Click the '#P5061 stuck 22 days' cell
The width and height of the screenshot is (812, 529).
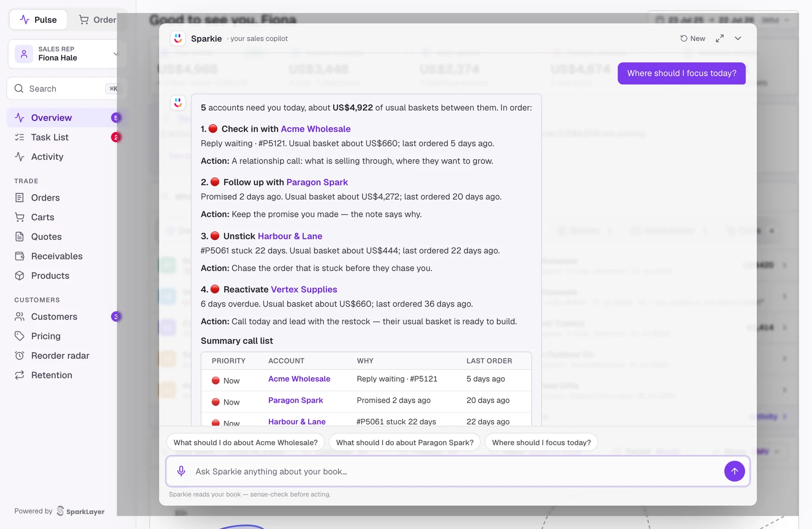396,421
